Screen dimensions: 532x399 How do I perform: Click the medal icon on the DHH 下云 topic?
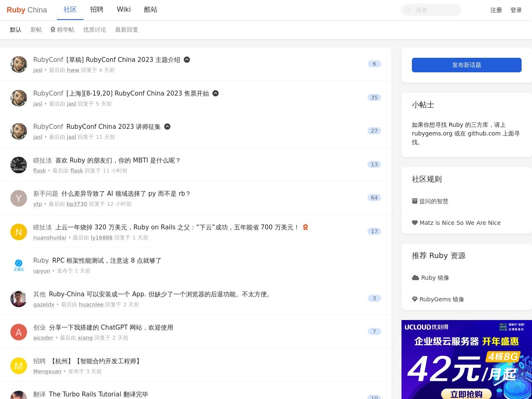click(305, 227)
